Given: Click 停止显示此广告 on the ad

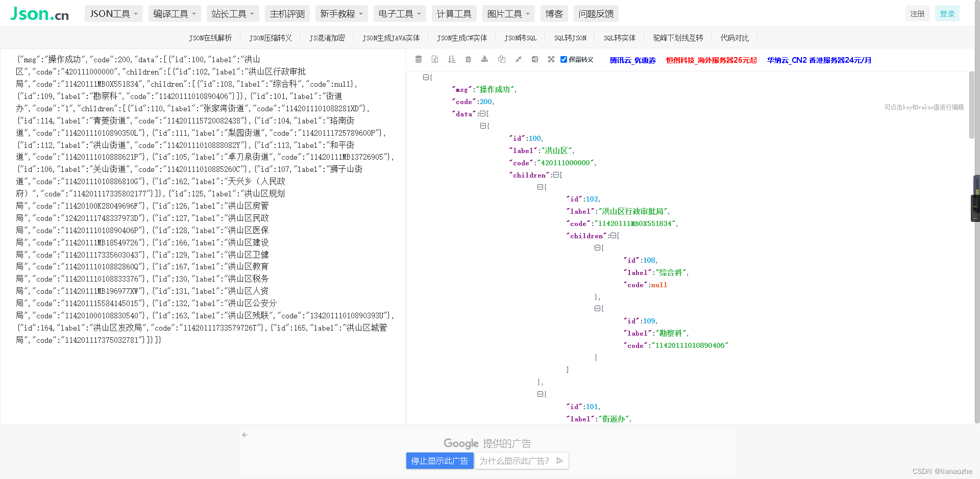Looking at the screenshot, I should (x=439, y=461).
